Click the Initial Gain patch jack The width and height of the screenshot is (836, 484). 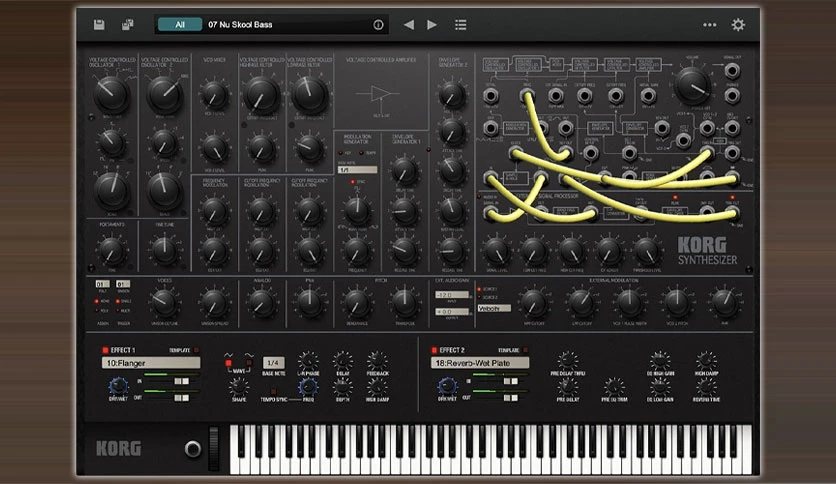click(x=648, y=96)
